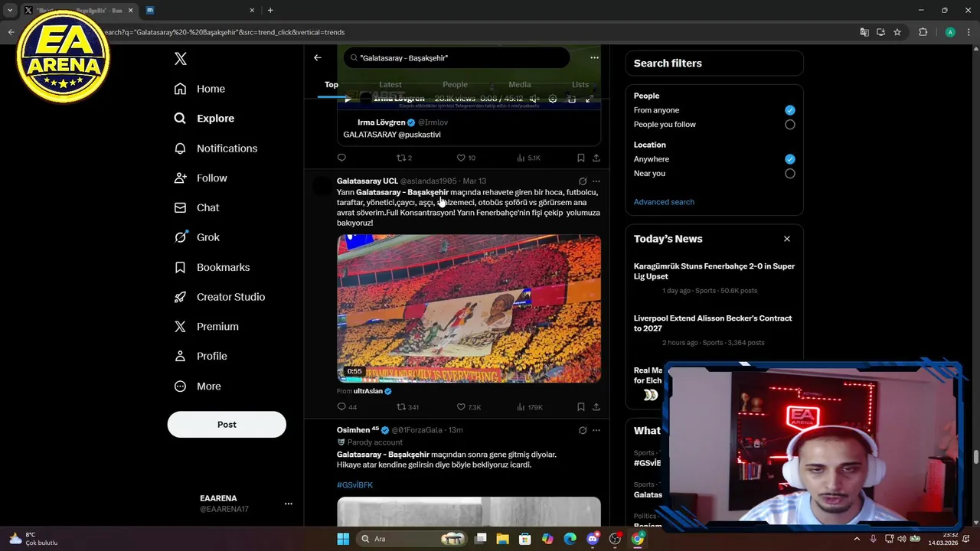
Task: Open Grok in the sidebar
Action: [x=196, y=237]
